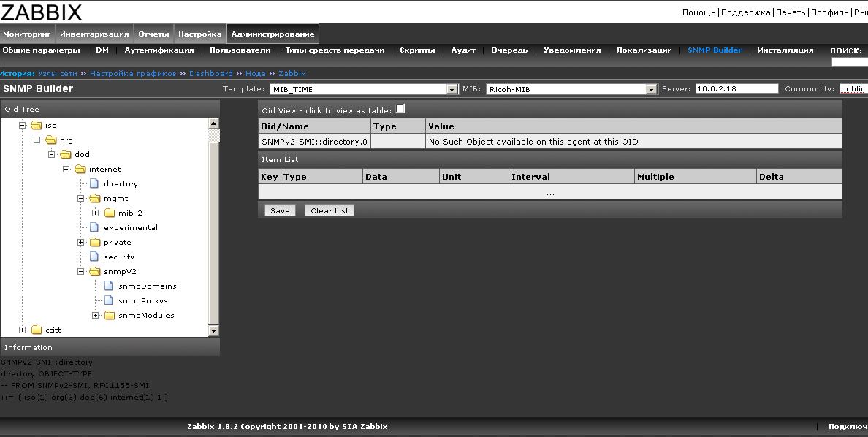Image resolution: width=868 pixels, height=437 pixels.
Task: Click the dod folder icon
Action: [x=66, y=154]
